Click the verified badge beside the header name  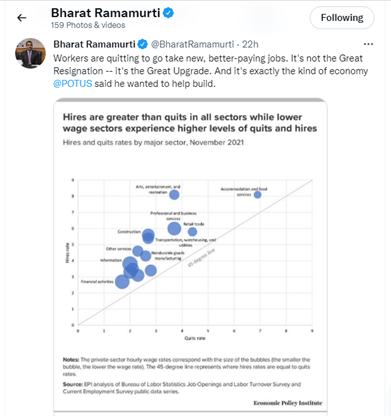(x=168, y=13)
